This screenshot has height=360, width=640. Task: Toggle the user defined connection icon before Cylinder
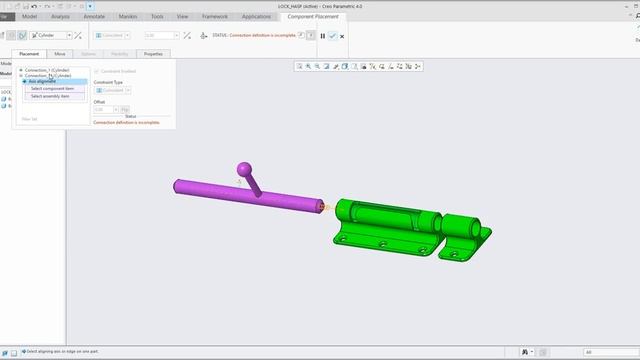11,36
